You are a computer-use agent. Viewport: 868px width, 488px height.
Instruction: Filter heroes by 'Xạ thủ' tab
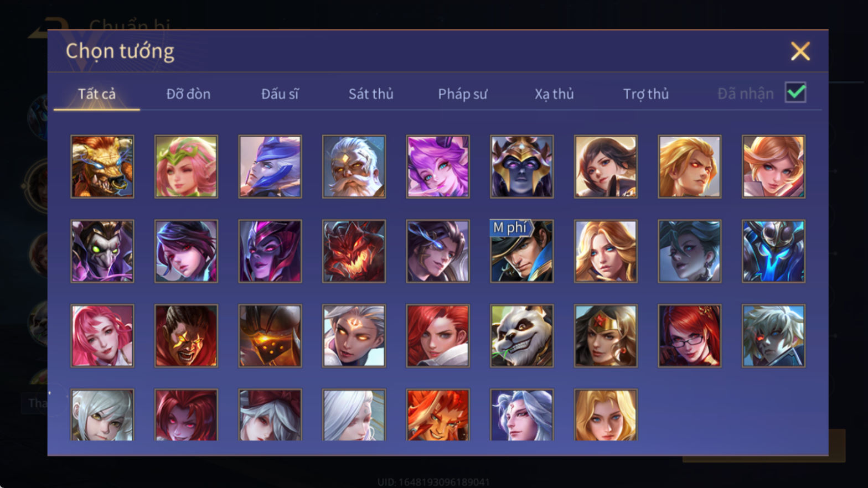pos(554,94)
